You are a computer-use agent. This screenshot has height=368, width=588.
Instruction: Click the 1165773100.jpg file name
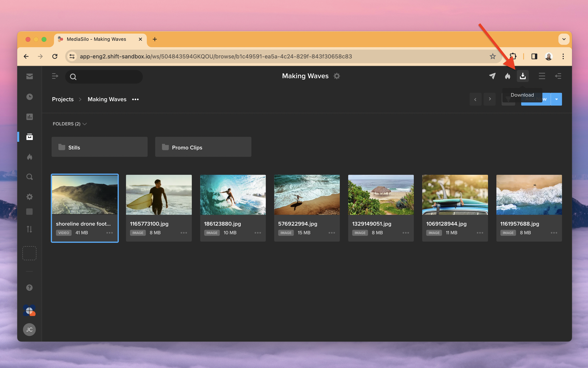click(149, 224)
